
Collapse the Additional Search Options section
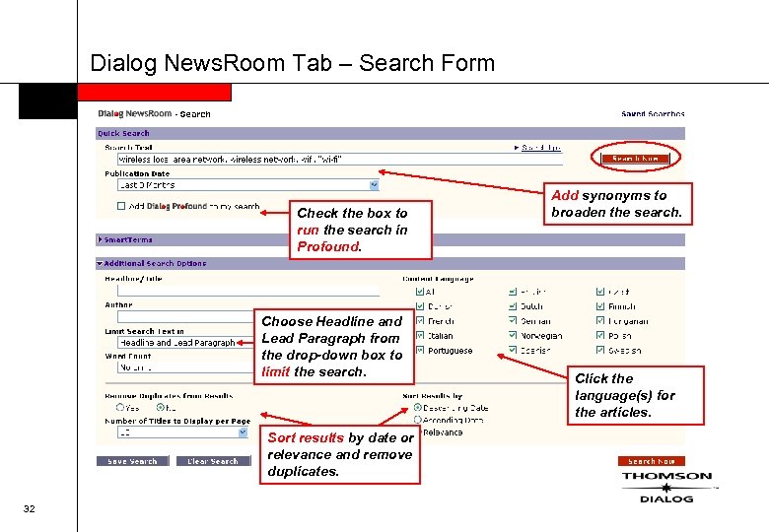(x=100, y=264)
